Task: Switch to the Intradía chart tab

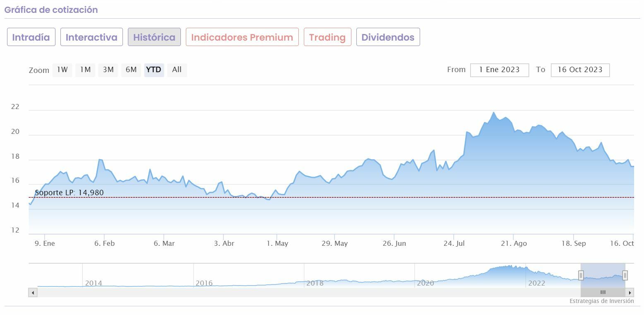Action: [31, 37]
